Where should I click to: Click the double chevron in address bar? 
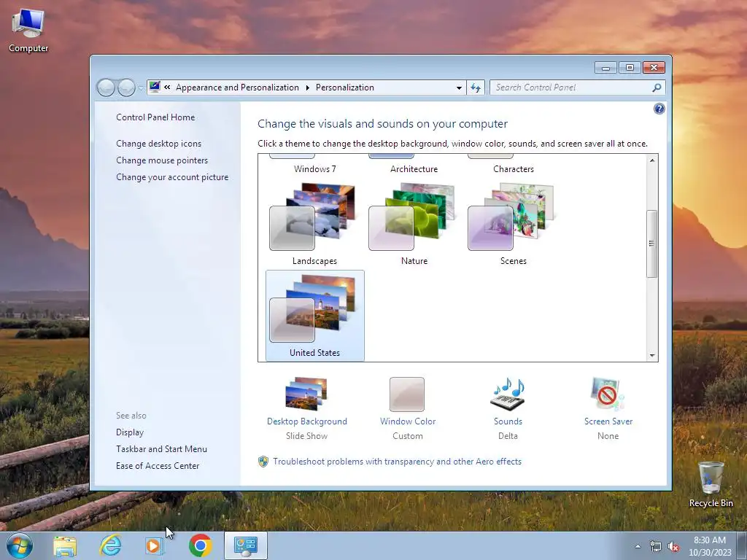pyautogui.click(x=167, y=87)
